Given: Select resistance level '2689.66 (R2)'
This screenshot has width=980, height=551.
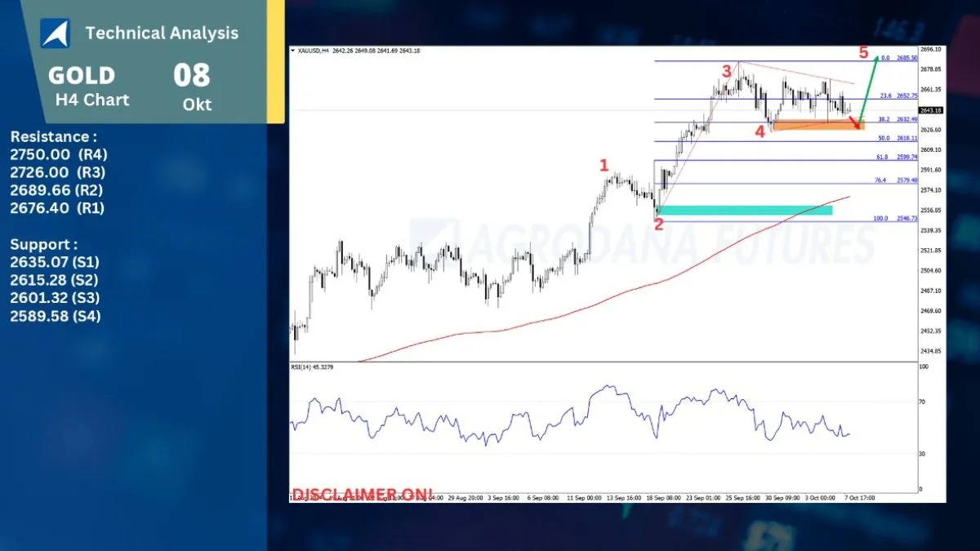Looking at the screenshot, I should (x=57, y=190).
